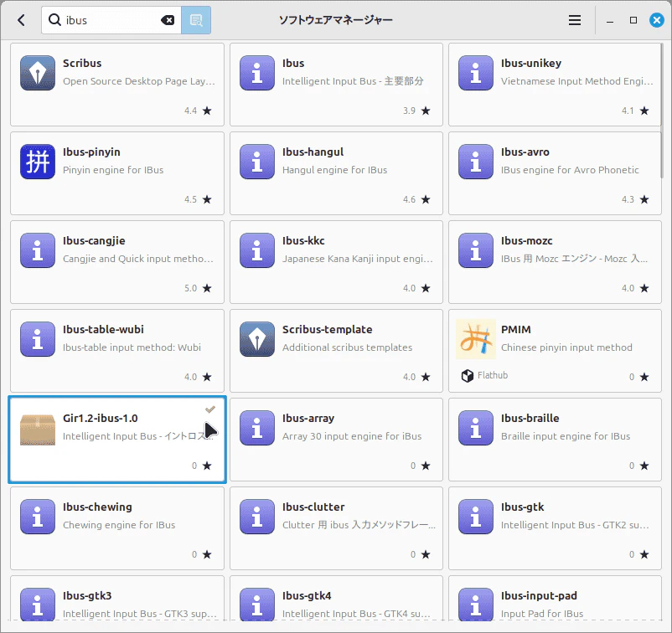This screenshot has width=672, height=633.
Task: Go back with the left arrow button
Action: coord(22,20)
